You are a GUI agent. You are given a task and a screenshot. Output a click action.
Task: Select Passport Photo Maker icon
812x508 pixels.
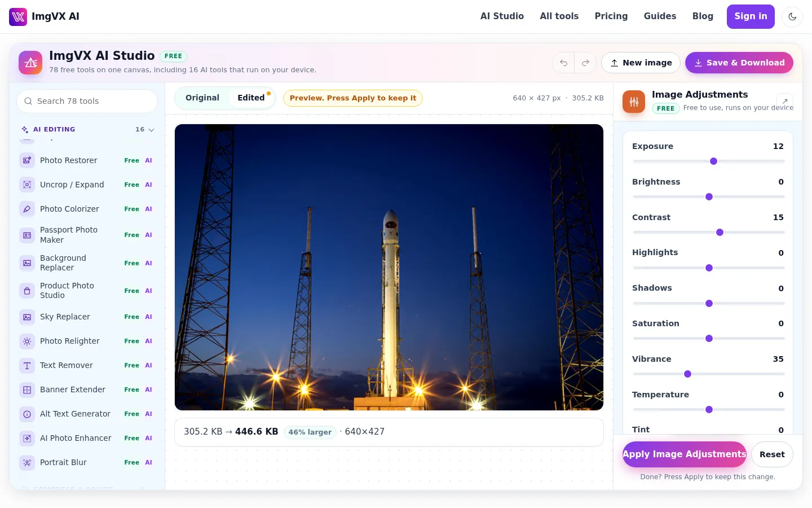pyautogui.click(x=27, y=235)
